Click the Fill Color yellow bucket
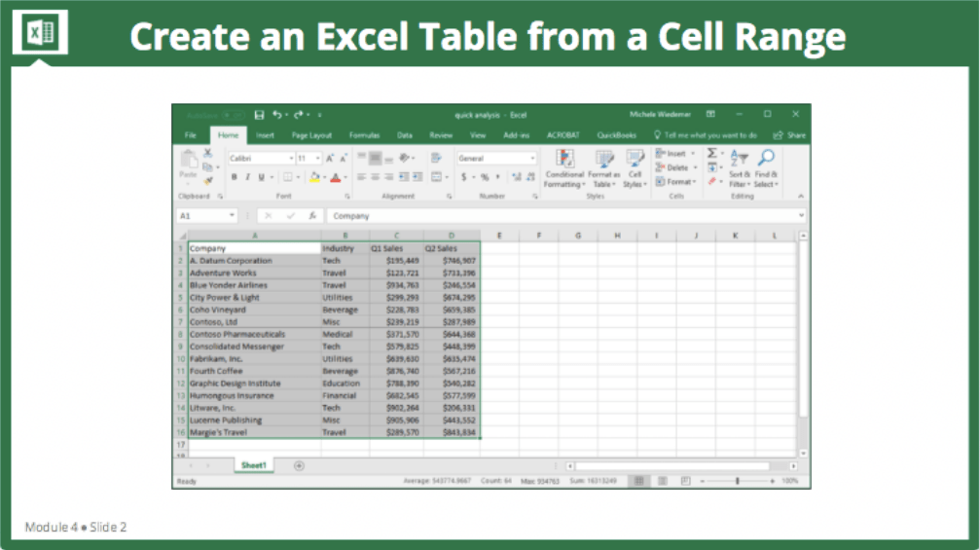The width and height of the screenshot is (980, 550). coord(314,177)
